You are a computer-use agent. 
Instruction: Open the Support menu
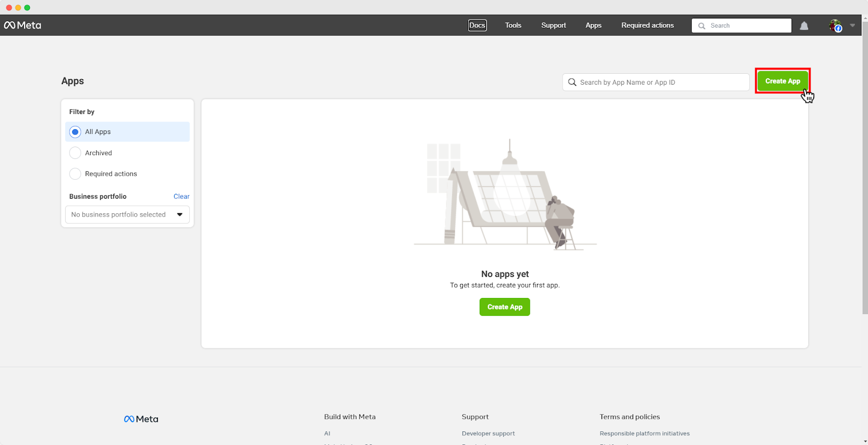click(x=553, y=26)
